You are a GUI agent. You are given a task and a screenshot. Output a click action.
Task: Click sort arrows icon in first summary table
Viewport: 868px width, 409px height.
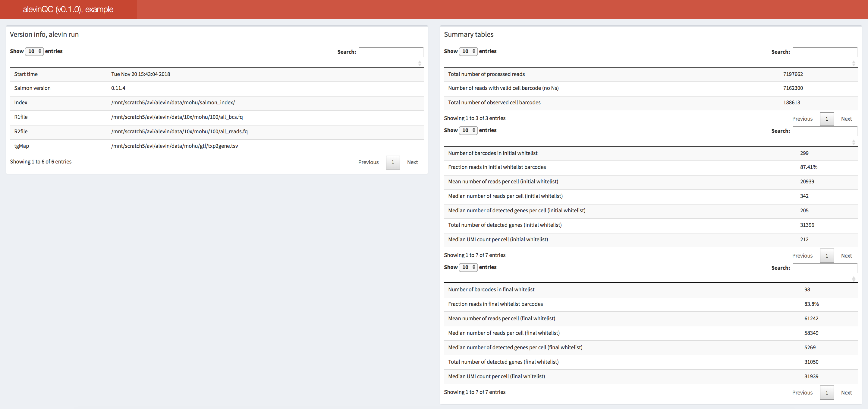tap(854, 63)
